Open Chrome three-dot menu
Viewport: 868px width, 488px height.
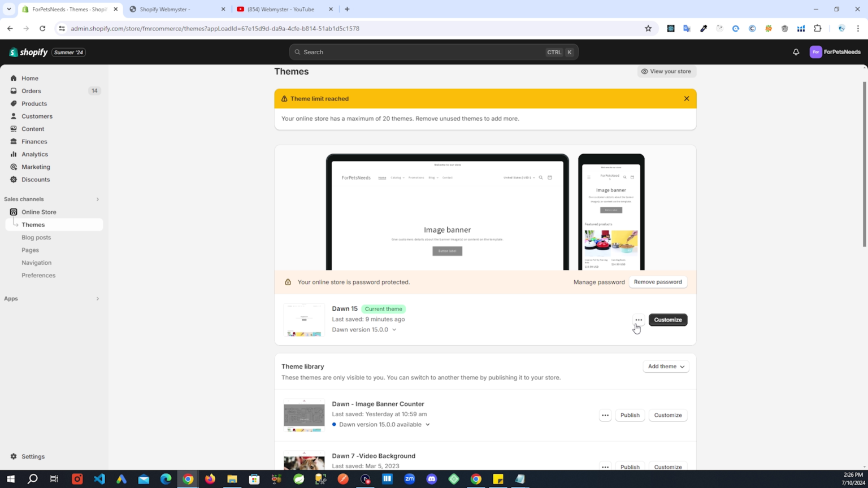tap(858, 28)
